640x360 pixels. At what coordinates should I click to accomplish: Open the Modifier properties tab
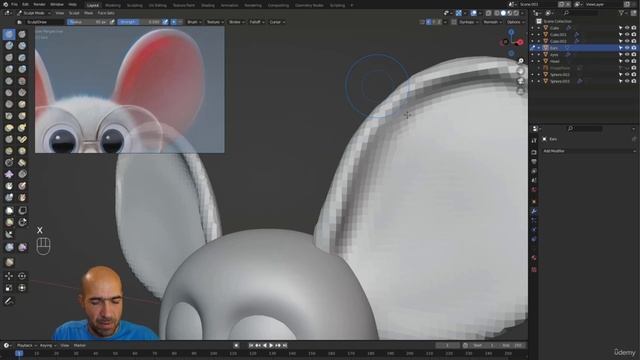point(534,211)
